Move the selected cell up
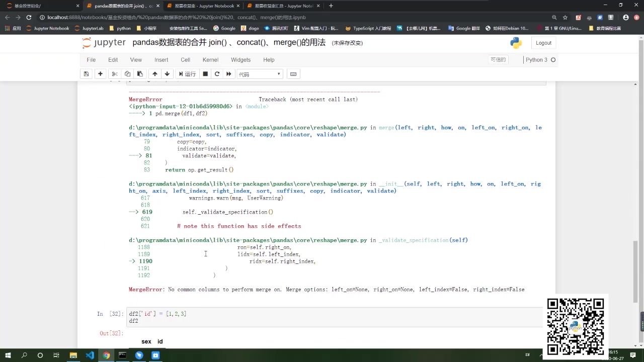This screenshot has height=362, width=644. (x=155, y=74)
